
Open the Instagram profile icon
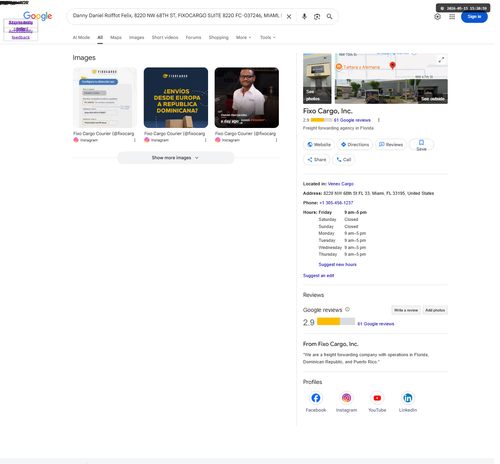pyautogui.click(x=346, y=398)
